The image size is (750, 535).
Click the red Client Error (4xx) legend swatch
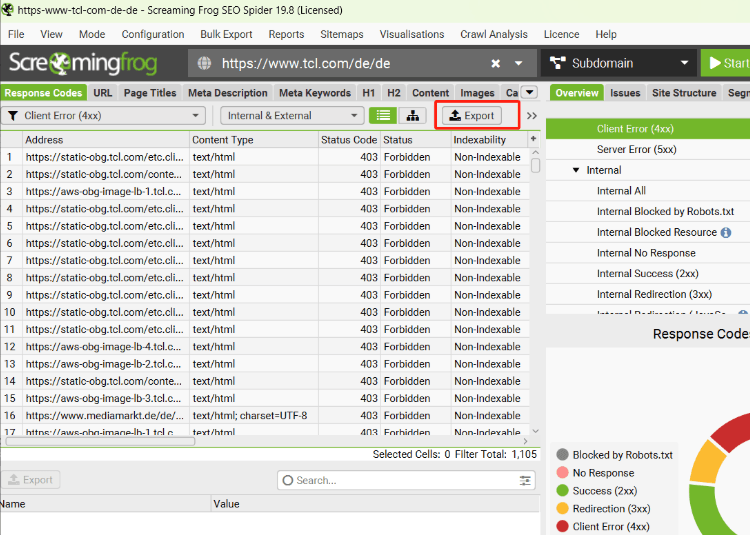tap(562, 526)
